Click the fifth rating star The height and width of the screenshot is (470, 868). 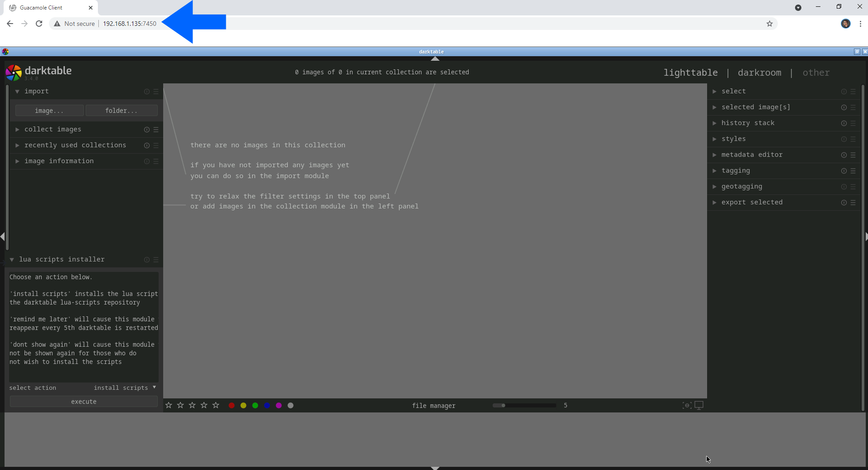[x=216, y=405]
